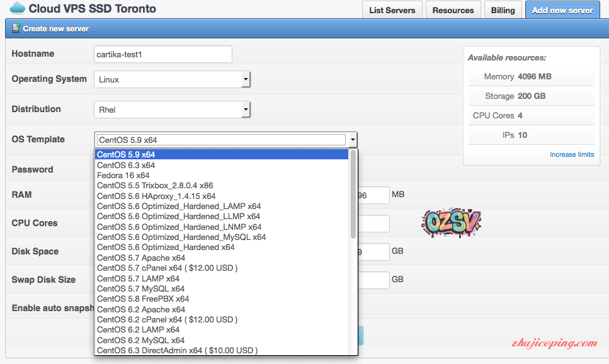
Task: Click the OZSV graffiti logo
Action: [x=451, y=222]
